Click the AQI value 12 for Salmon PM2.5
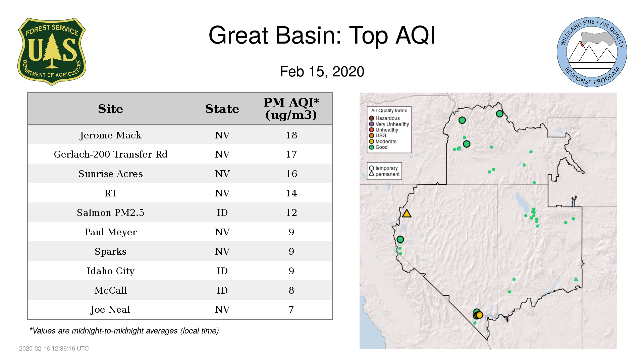 291,213
